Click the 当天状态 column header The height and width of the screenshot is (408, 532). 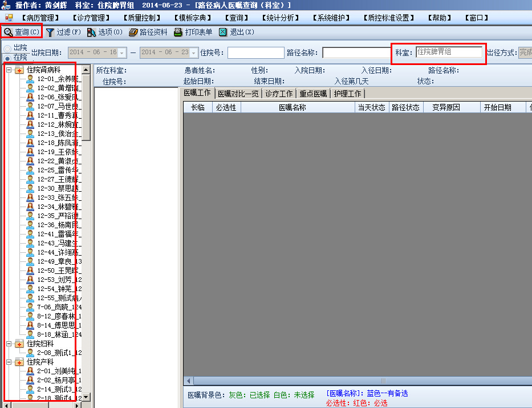tap(372, 108)
